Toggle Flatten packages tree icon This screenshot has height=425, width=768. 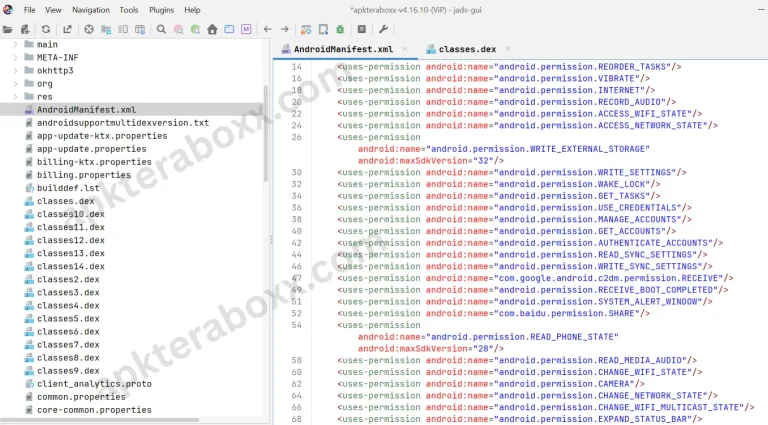[x=106, y=29]
